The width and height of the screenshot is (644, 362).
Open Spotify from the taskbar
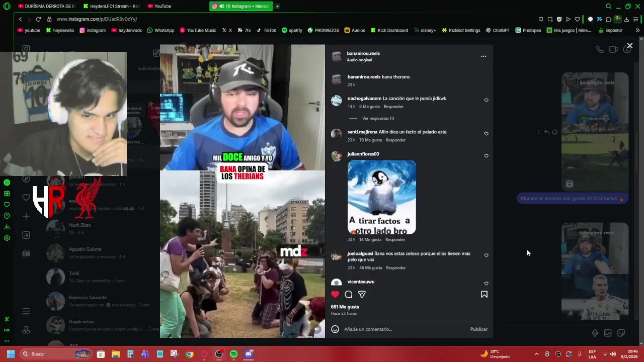(233, 354)
